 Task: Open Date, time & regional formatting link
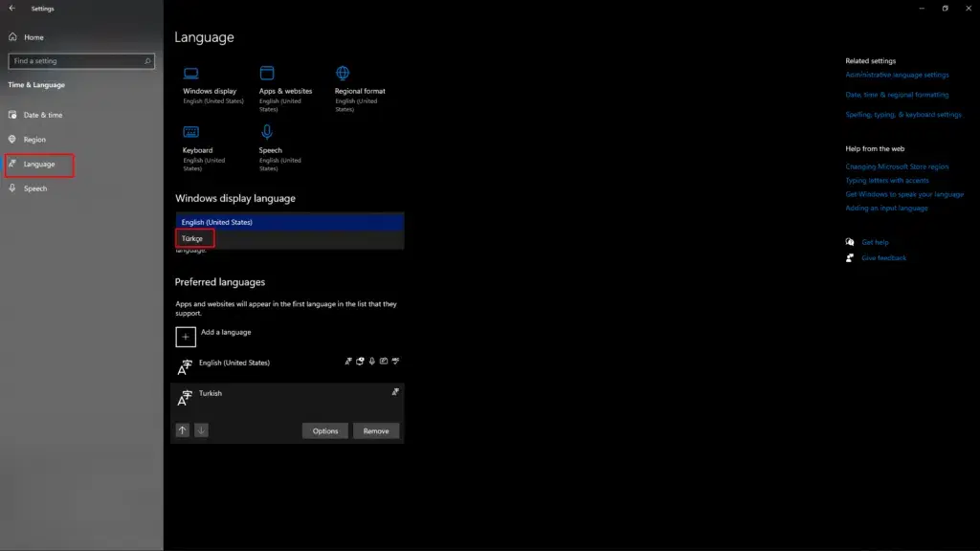coord(897,95)
